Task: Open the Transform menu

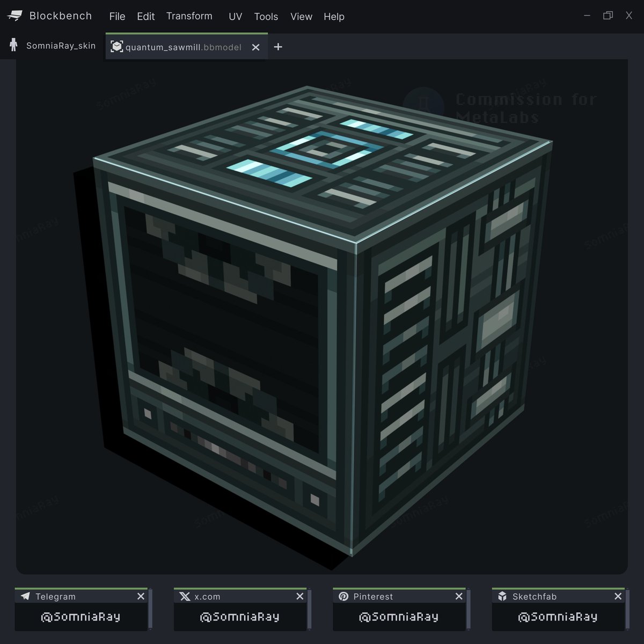Action: coord(189,16)
